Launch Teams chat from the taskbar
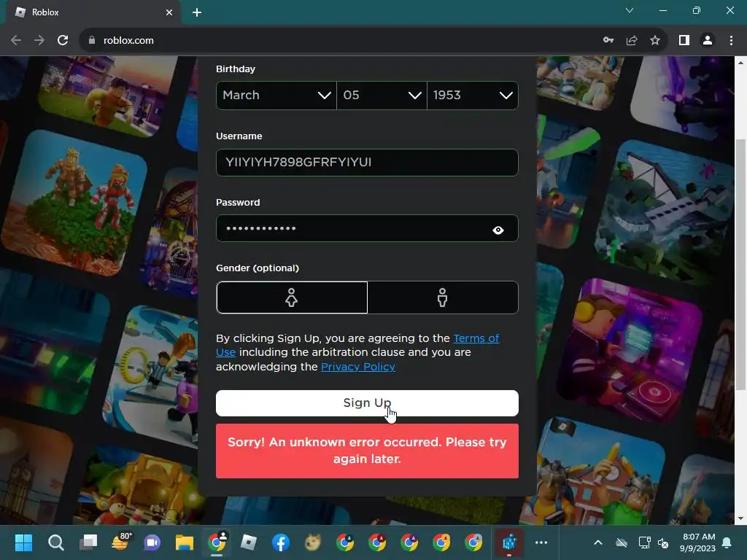 pos(152,542)
